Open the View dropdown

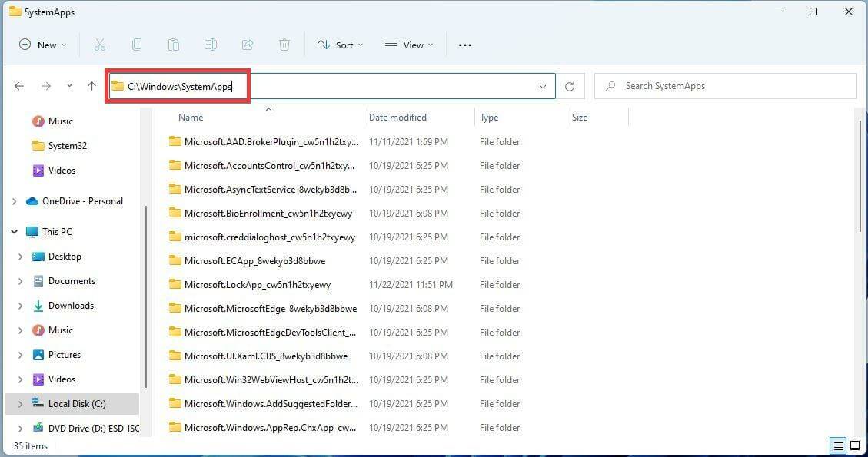click(408, 45)
